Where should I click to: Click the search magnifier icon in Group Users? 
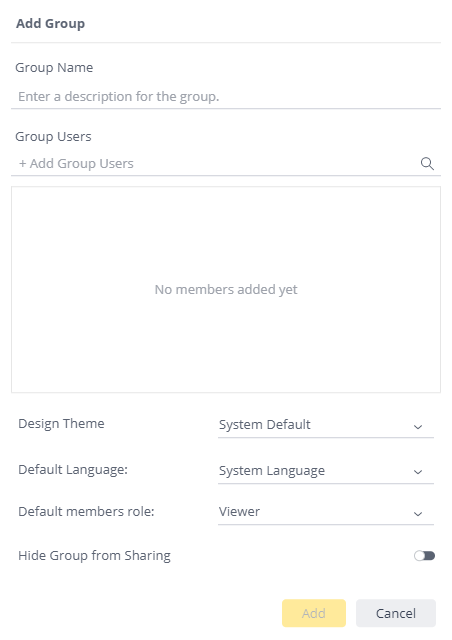tap(427, 164)
